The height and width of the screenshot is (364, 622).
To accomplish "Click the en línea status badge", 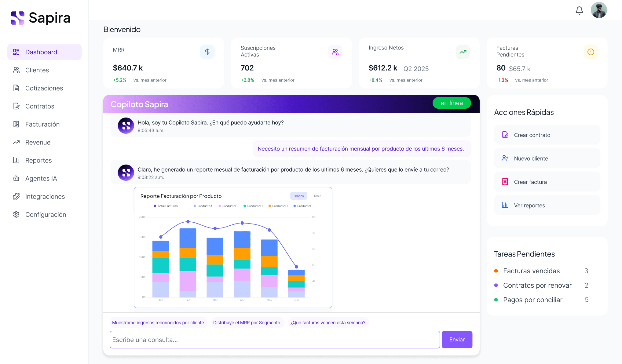I will coord(452,103).
